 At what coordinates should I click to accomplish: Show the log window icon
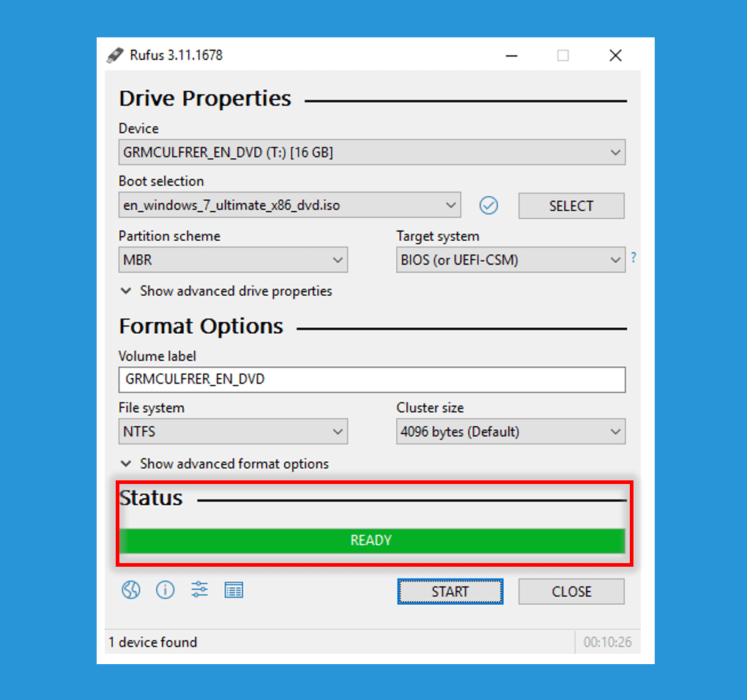click(x=234, y=590)
